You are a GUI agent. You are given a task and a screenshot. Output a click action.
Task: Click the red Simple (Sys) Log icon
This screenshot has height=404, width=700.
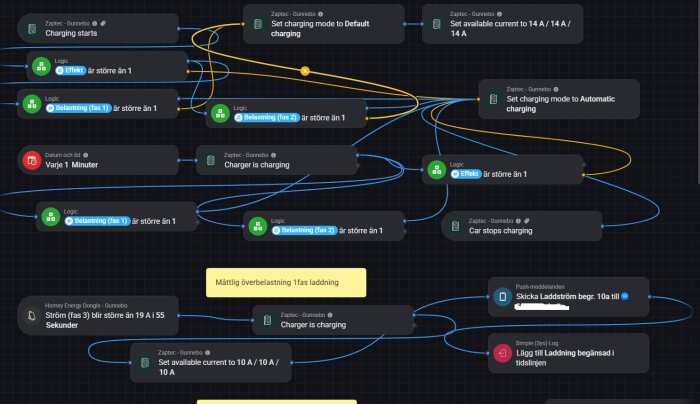coord(503,353)
